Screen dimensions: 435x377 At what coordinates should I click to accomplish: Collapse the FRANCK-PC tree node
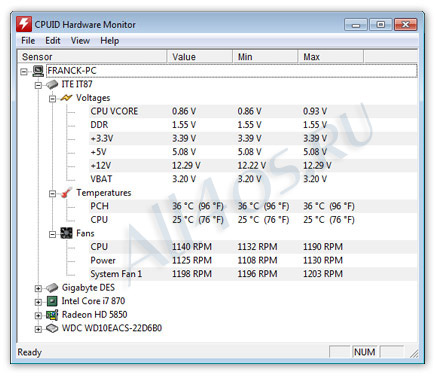24,71
